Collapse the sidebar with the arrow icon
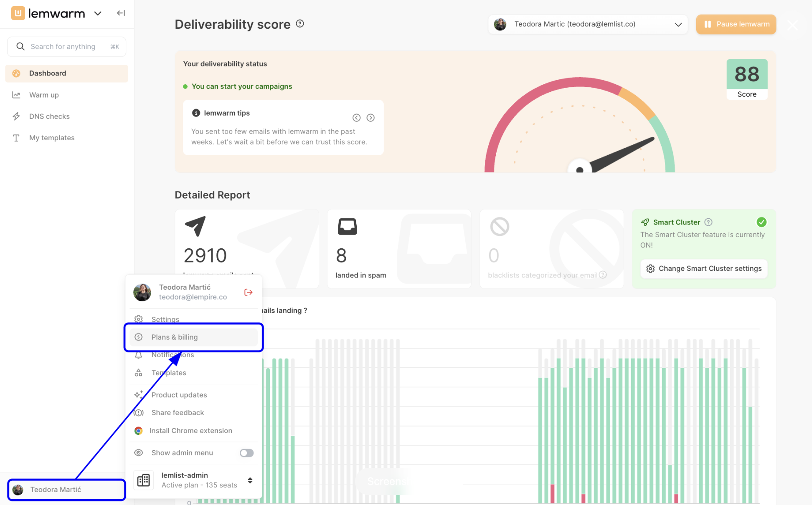The width and height of the screenshot is (812, 505). (x=121, y=13)
